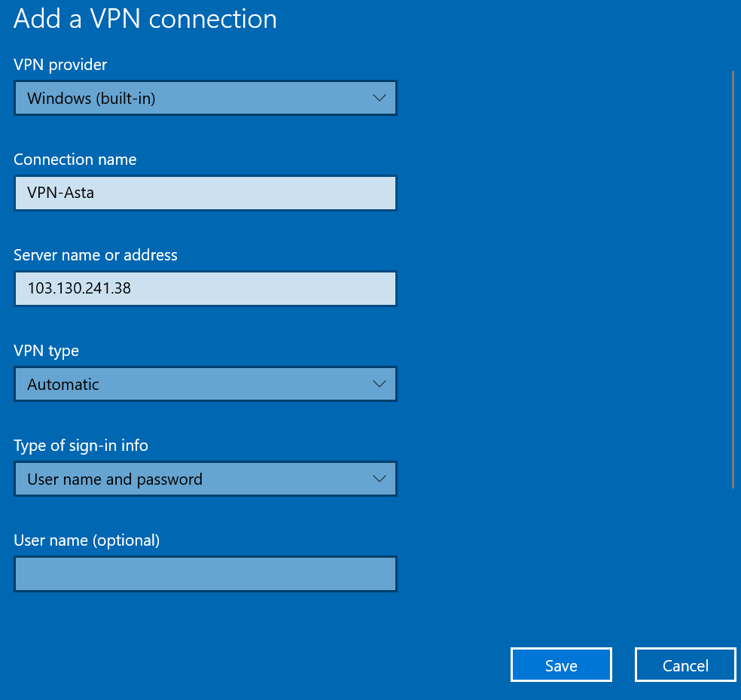
Task: Click the 'Type of sign-in info' label
Action: (81, 446)
